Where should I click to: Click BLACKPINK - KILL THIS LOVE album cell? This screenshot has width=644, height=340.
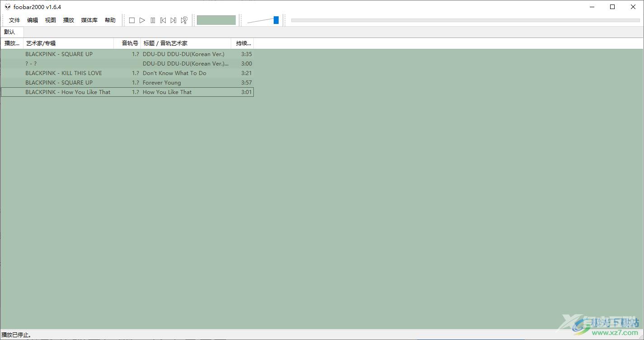[x=64, y=73]
